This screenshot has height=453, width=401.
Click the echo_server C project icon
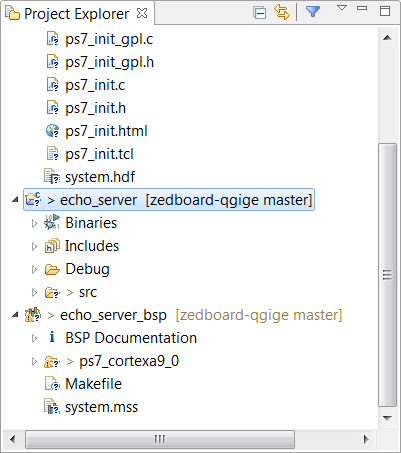pos(33,199)
